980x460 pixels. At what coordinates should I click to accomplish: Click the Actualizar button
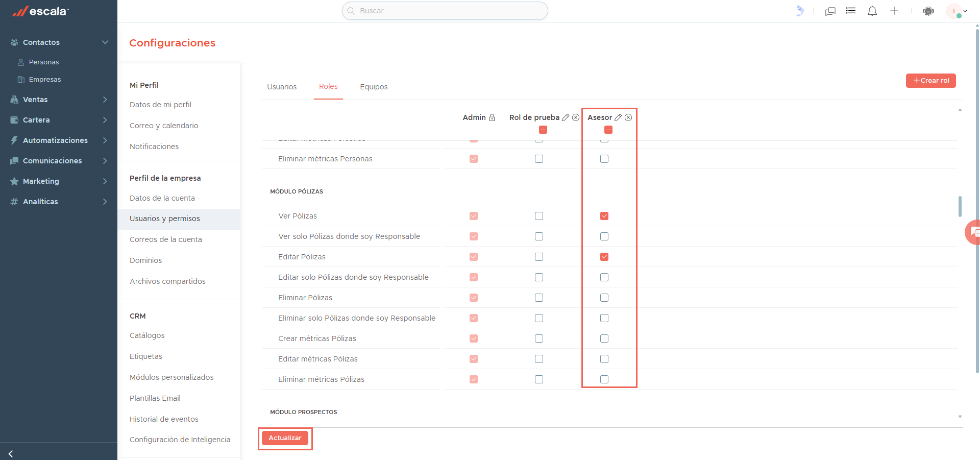285,438
